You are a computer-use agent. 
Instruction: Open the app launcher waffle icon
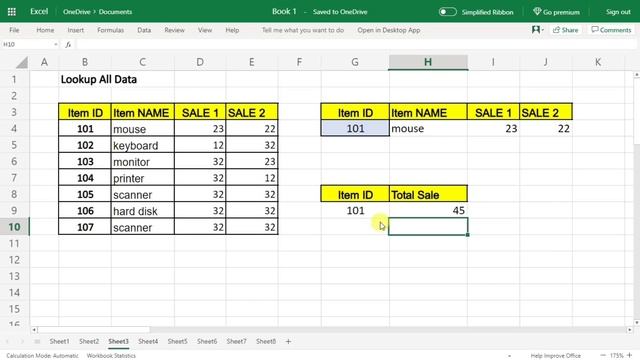click(x=12, y=12)
